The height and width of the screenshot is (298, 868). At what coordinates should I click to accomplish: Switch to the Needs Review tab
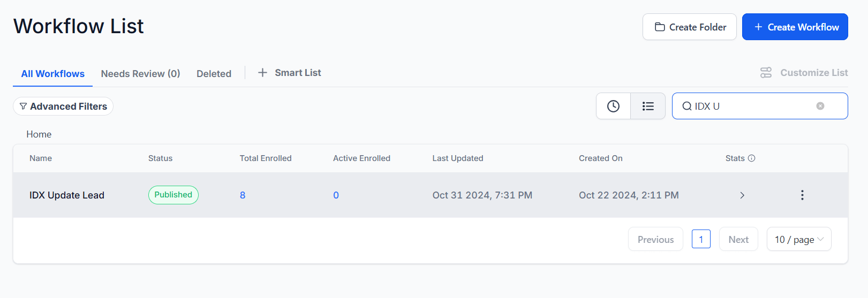click(140, 74)
